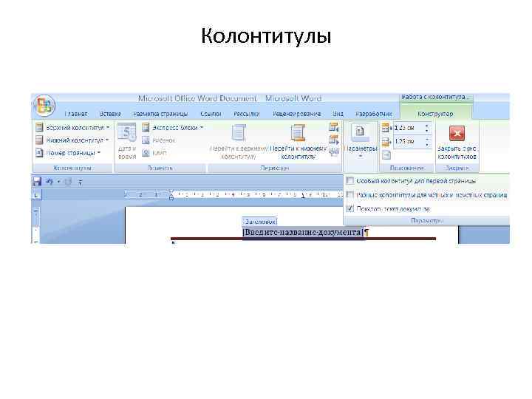Open the Рецензирование ribbon tab

pyautogui.click(x=296, y=114)
